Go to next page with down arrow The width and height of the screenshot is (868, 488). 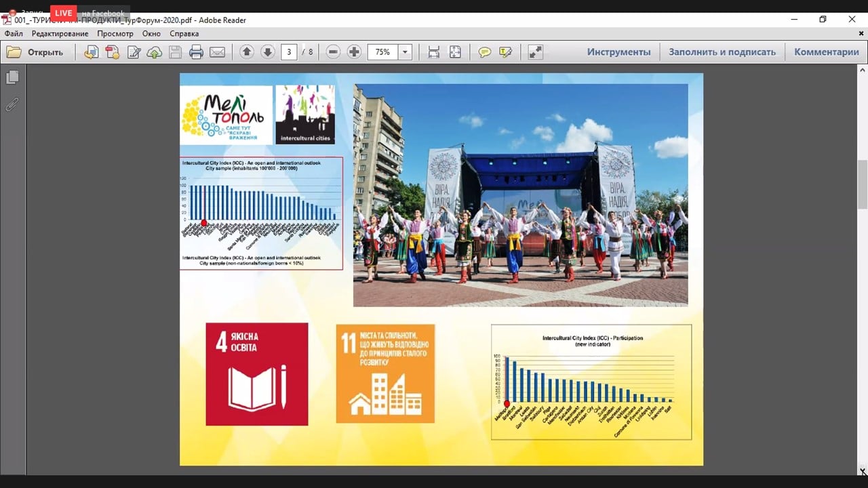click(268, 52)
